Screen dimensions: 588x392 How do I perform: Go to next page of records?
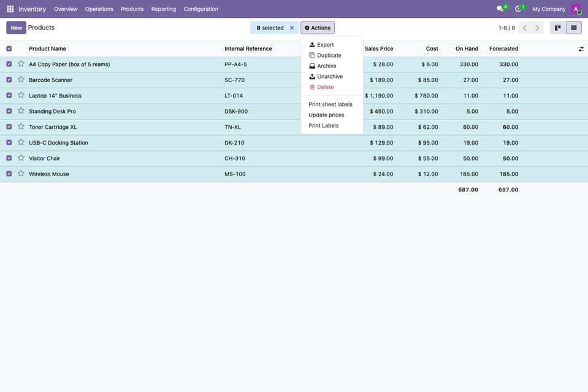(x=537, y=28)
